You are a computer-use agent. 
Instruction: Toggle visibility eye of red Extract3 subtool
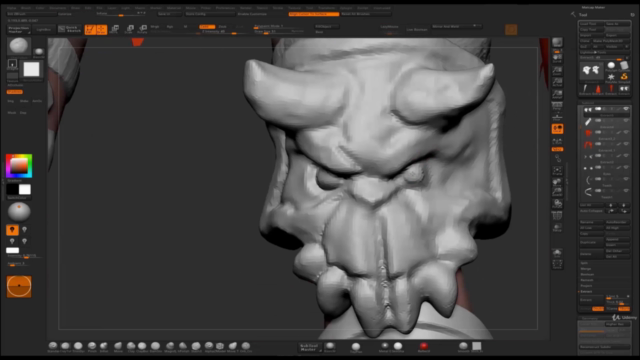[x=626, y=132]
